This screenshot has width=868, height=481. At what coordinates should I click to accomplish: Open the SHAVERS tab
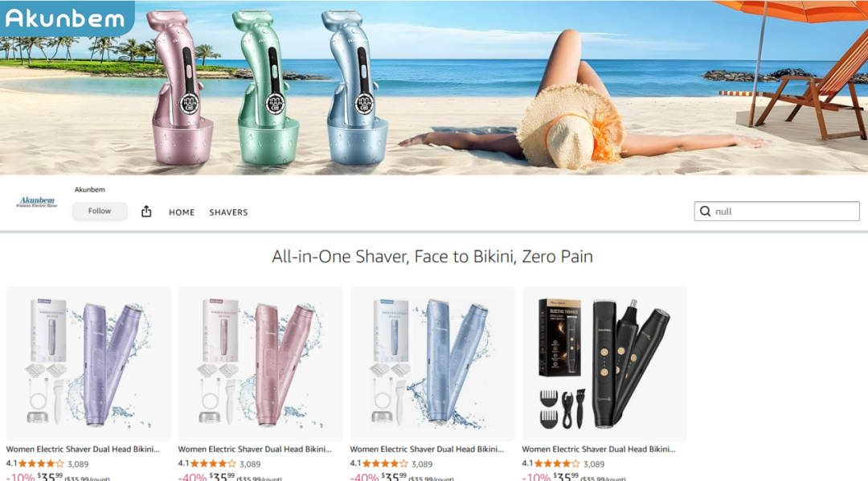coord(228,212)
